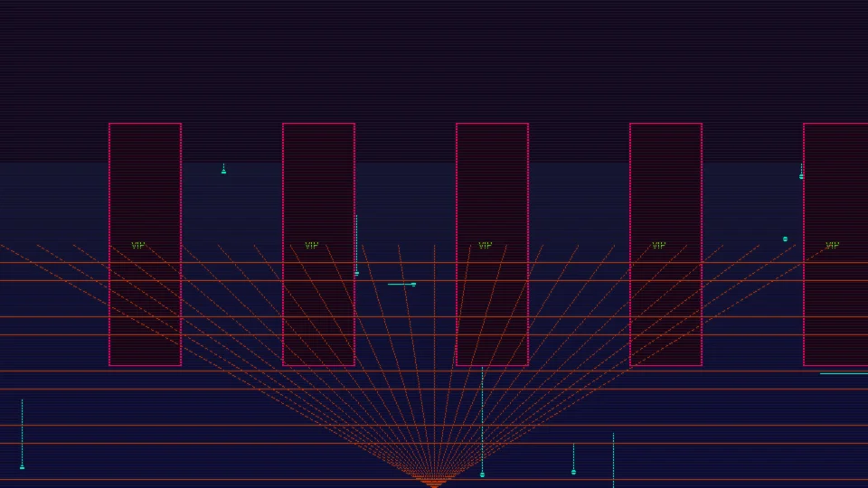This screenshot has width=868, height=488.
Task: Select cyan marker just right of the vanishing point
Action: click(x=573, y=472)
